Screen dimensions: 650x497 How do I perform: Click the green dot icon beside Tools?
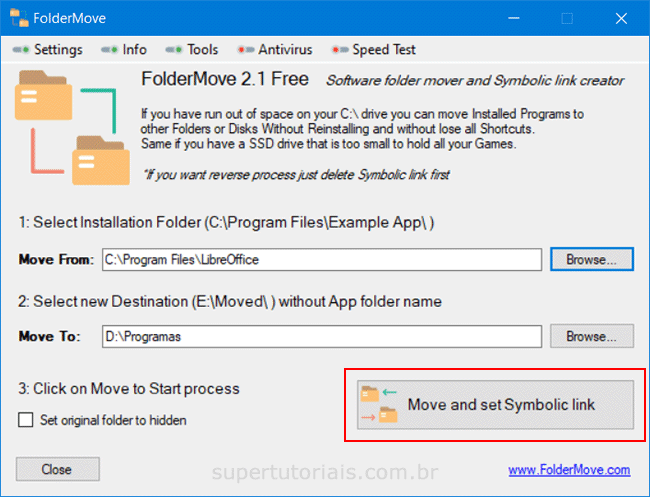pos(173,50)
